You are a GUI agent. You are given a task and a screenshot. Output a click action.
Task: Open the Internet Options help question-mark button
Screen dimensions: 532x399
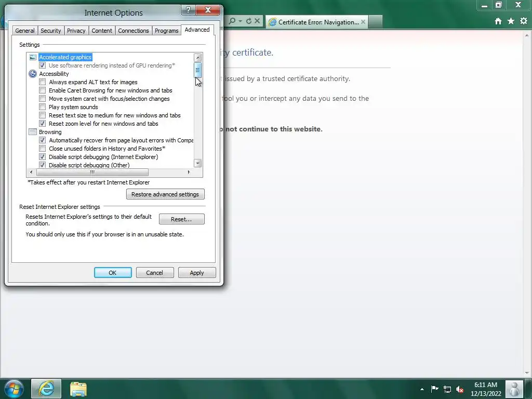coord(188,10)
